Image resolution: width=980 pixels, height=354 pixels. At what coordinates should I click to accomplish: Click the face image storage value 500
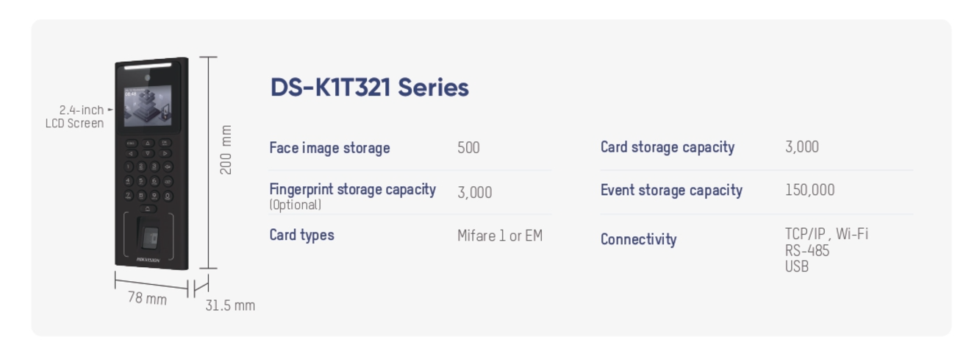468,147
